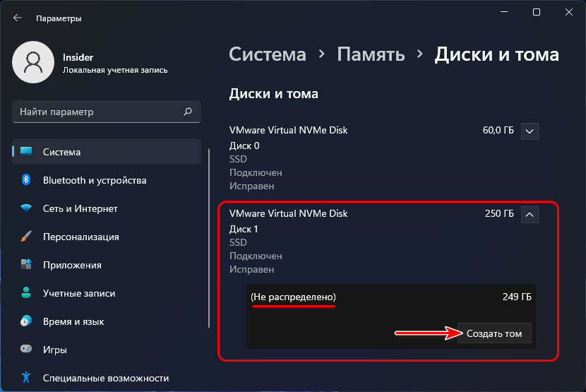
Task: Select the Игры gamepad icon
Action: [x=26, y=349]
